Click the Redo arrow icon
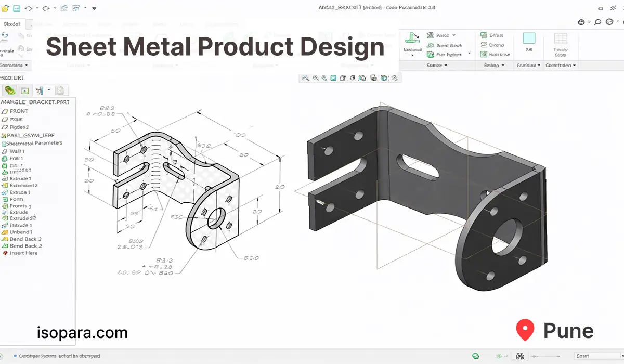The height and width of the screenshot is (364, 624). (x=46, y=8)
